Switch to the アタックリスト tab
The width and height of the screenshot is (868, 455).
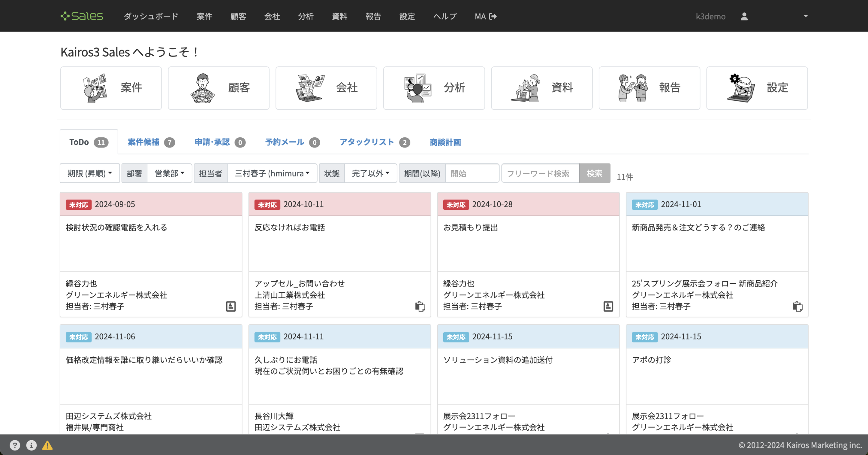coord(374,142)
